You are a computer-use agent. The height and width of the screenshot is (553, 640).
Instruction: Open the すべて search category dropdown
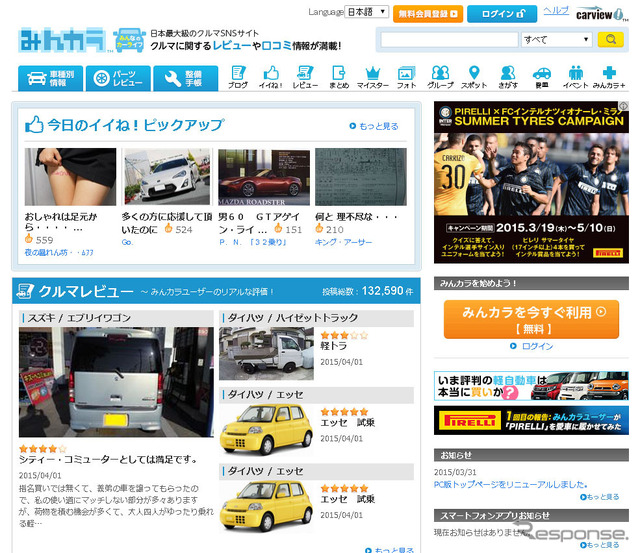click(x=557, y=40)
